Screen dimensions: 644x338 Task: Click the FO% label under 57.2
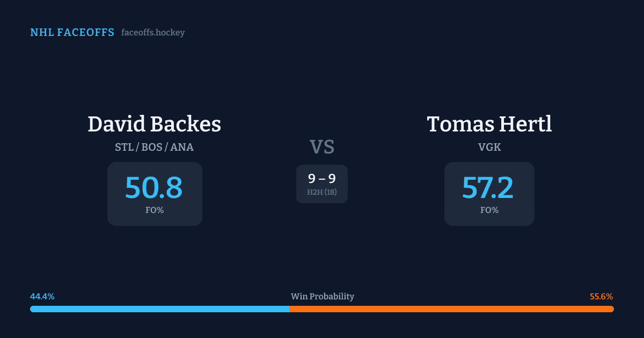(x=489, y=210)
